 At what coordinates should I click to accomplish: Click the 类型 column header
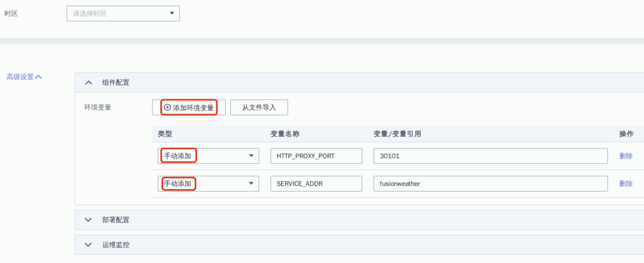point(165,134)
